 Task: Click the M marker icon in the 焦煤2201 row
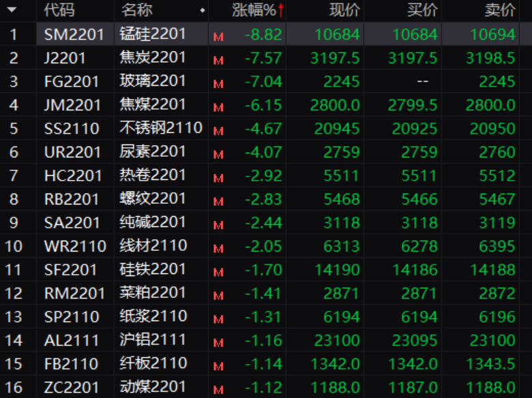218,108
